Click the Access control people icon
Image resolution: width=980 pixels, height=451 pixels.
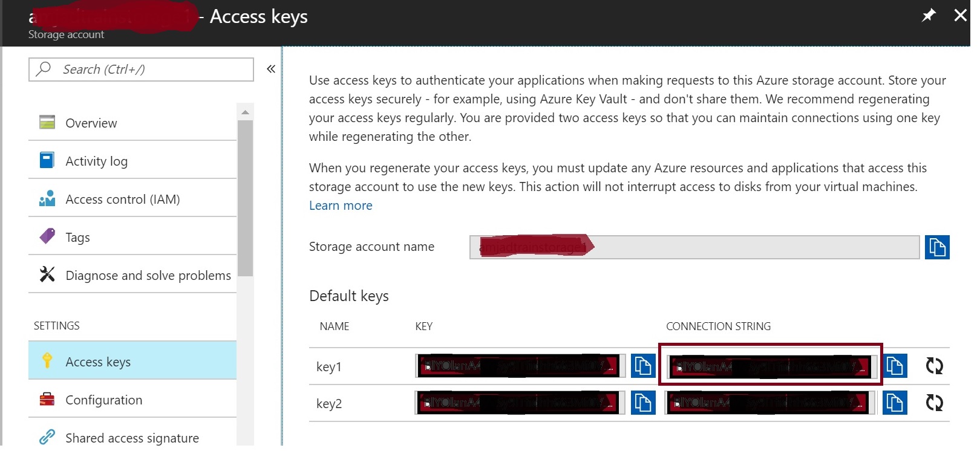(47, 198)
